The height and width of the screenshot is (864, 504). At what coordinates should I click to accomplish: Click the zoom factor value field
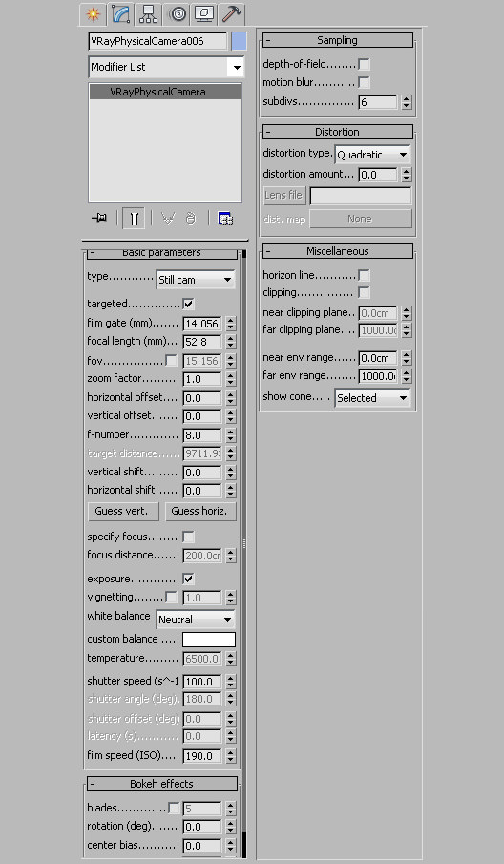point(202,379)
